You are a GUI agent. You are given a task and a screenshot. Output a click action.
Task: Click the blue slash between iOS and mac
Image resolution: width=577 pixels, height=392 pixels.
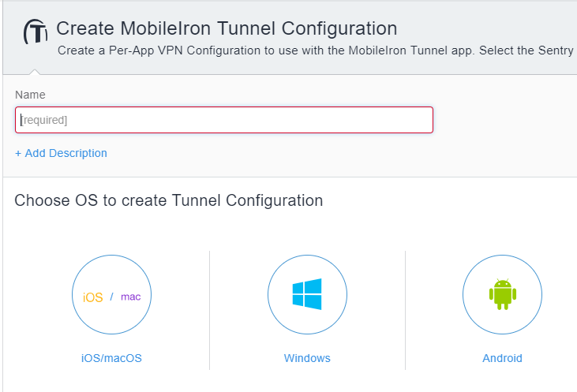(x=111, y=297)
